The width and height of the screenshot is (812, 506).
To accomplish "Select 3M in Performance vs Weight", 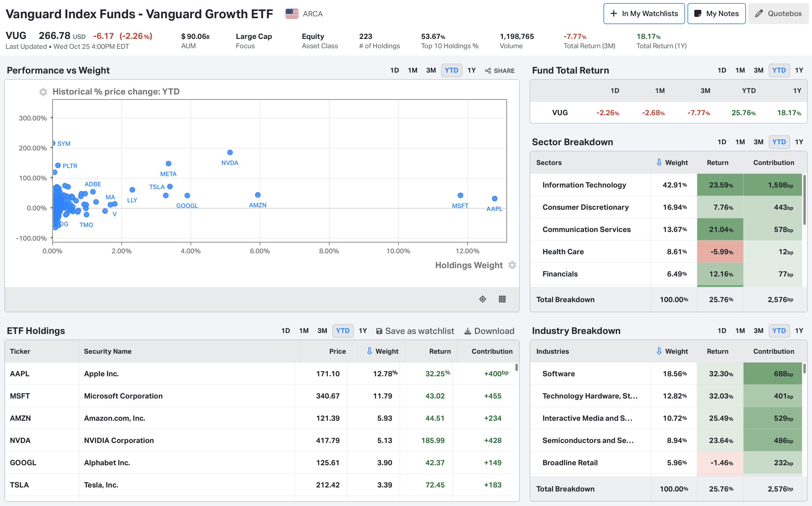I will (x=431, y=70).
